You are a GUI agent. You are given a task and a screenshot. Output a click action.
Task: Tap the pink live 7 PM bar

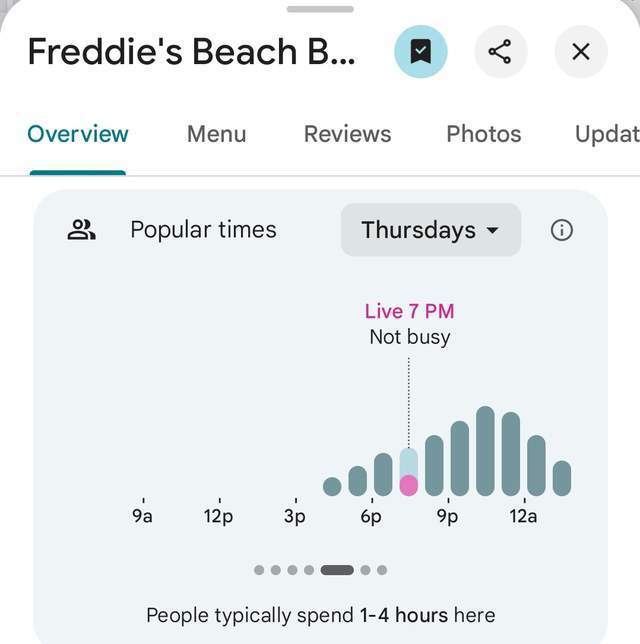click(x=408, y=485)
